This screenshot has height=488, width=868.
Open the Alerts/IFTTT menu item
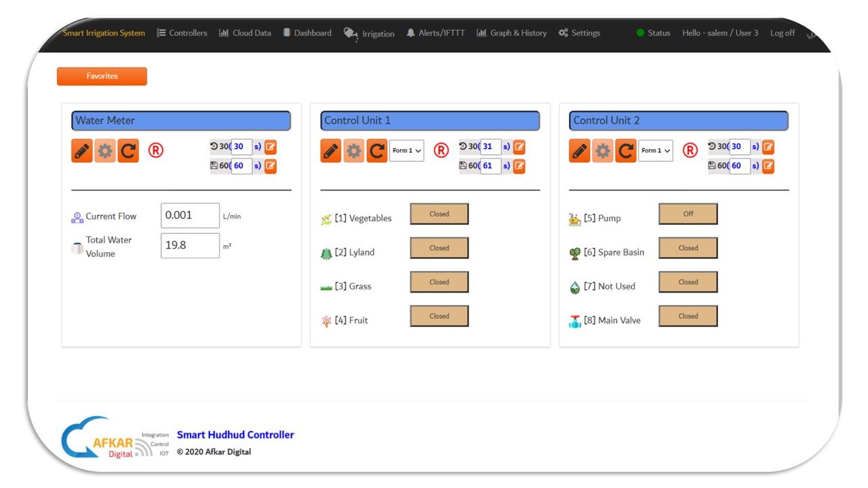tap(435, 33)
